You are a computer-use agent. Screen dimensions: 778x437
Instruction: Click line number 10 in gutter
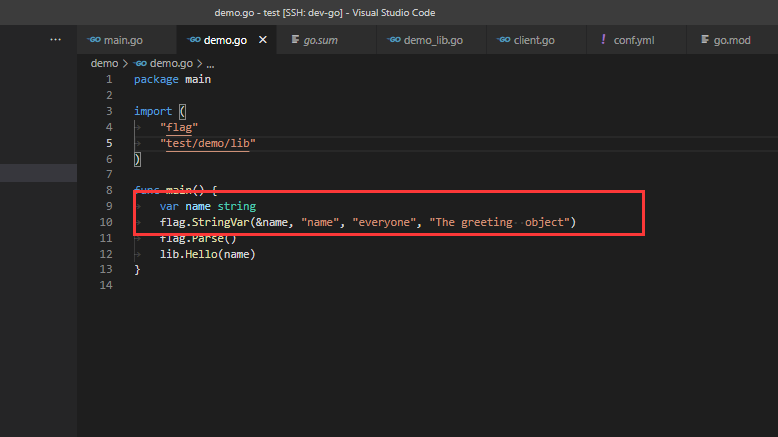(106, 222)
